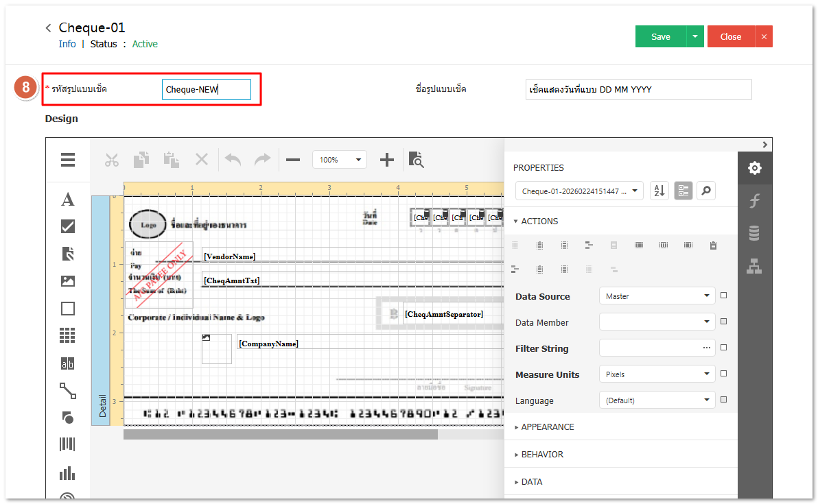Click the horizontal scrollbar under design canvas
Image resolution: width=818 pixels, height=504 pixels.
tap(281, 434)
